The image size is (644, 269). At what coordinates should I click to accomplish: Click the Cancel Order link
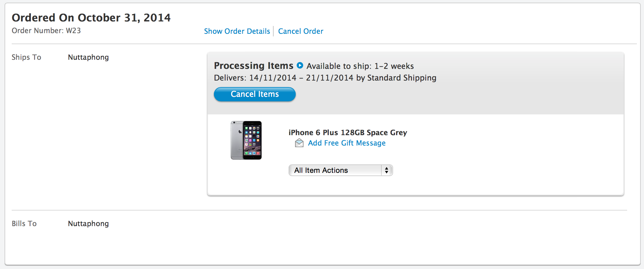coord(301,31)
